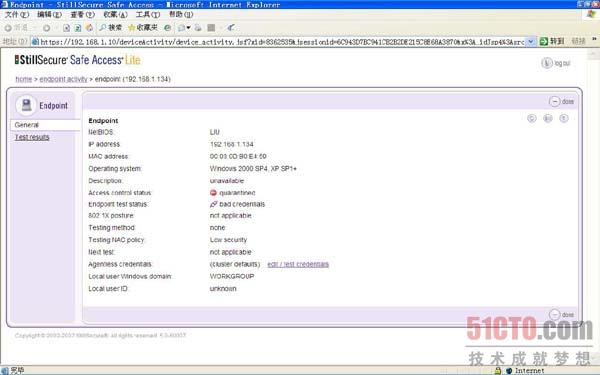Click 'Windows 2000 SP4, XP SP1+' text
Screen dimensions: 600x375
point(253,169)
